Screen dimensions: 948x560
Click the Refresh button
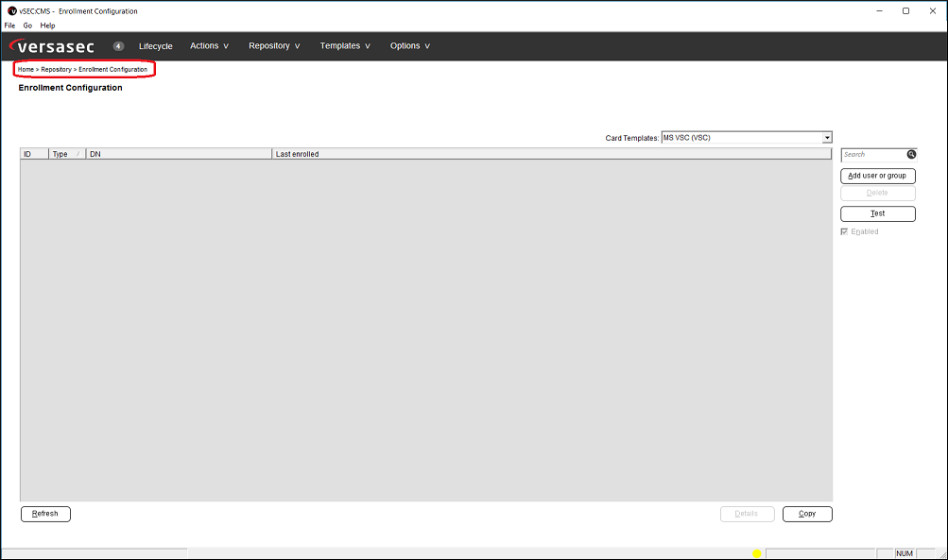point(45,514)
